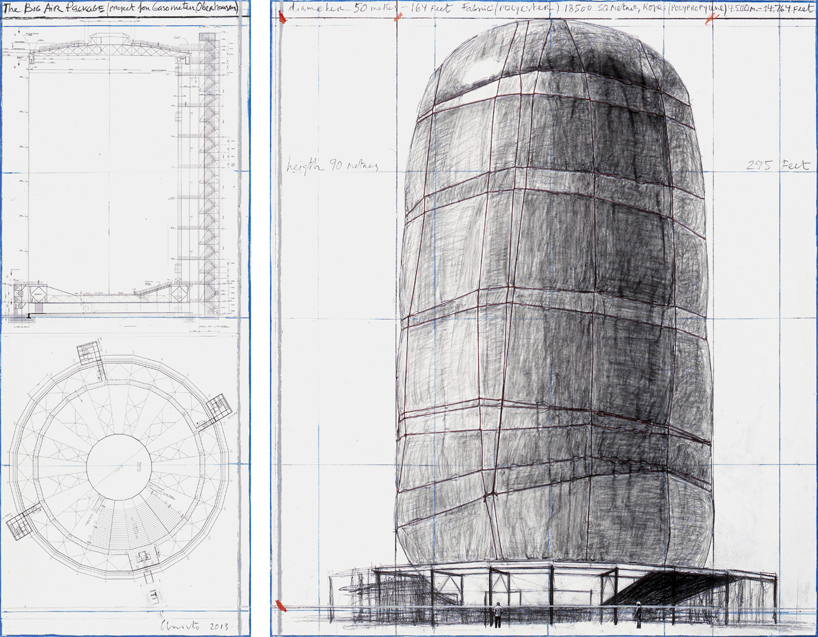Click the "295 feet" annotation
The height and width of the screenshot is (637, 818).
[x=770, y=166]
